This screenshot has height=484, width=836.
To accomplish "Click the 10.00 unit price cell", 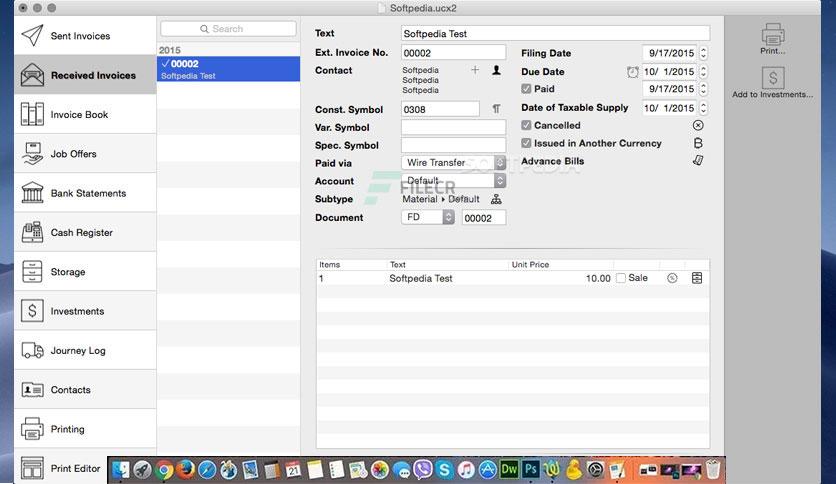I will click(598, 278).
